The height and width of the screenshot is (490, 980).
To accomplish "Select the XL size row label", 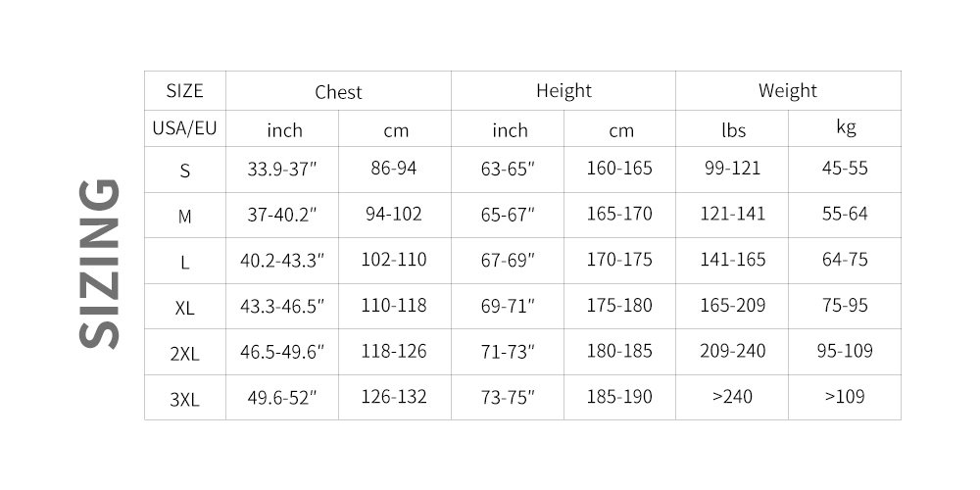I will pyautogui.click(x=184, y=308).
